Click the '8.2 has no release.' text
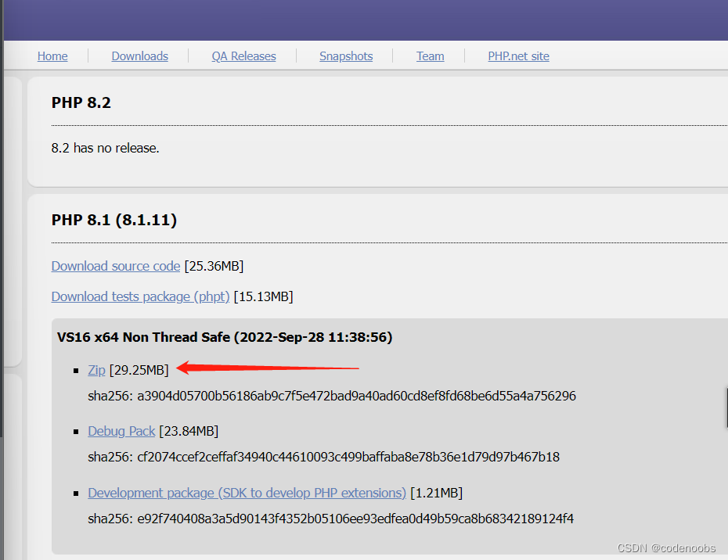The height and width of the screenshot is (560, 728). [x=106, y=148]
